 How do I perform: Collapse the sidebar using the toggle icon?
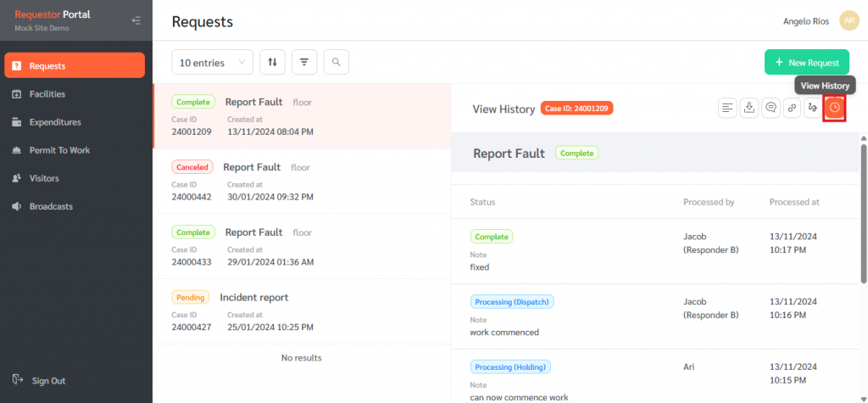pyautogui.click(x=136, y=20)
